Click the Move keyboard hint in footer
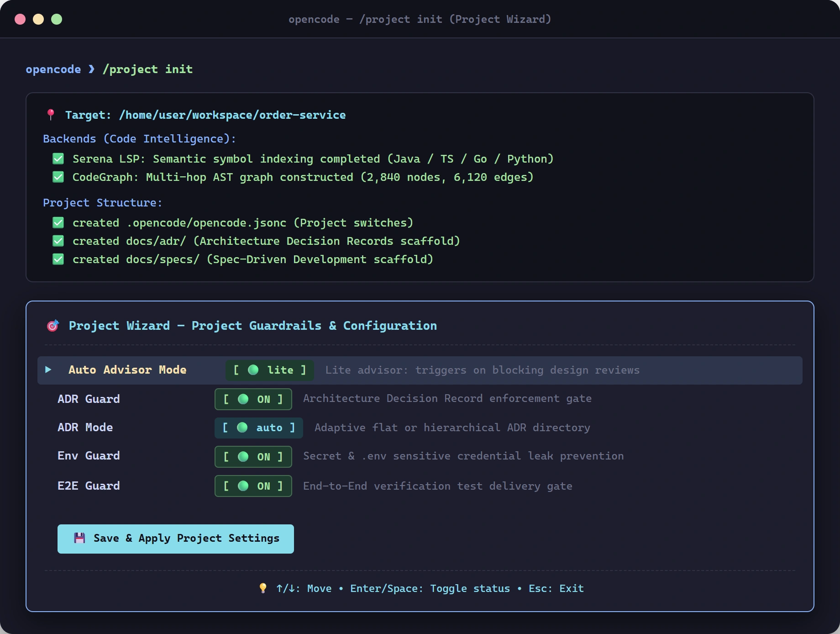 tap(304, 588)
